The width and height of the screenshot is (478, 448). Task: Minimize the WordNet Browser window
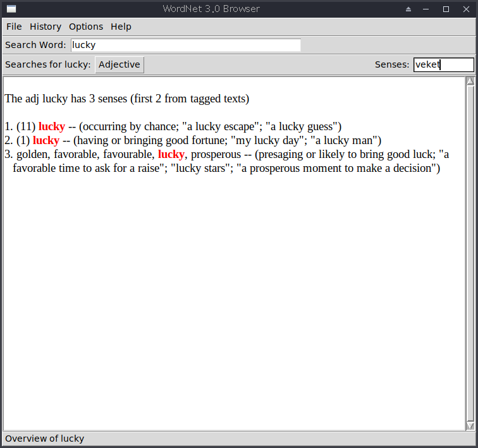pyautogui.click(x=426, y=9)
